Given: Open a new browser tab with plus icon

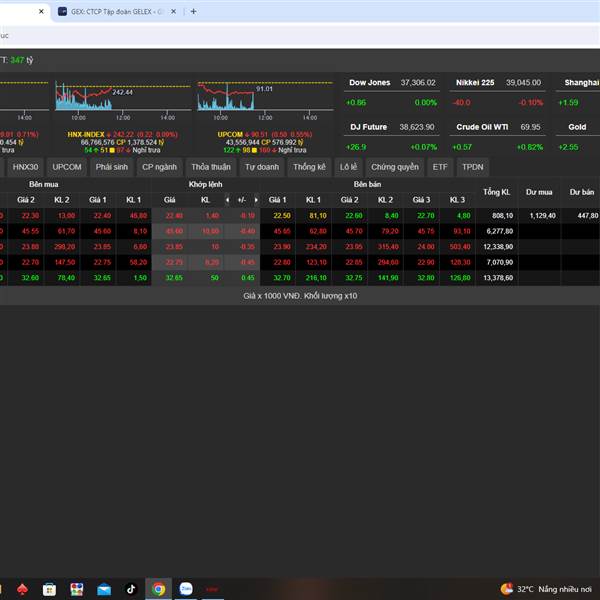Looking at the screenshot, I should point(194,11).
